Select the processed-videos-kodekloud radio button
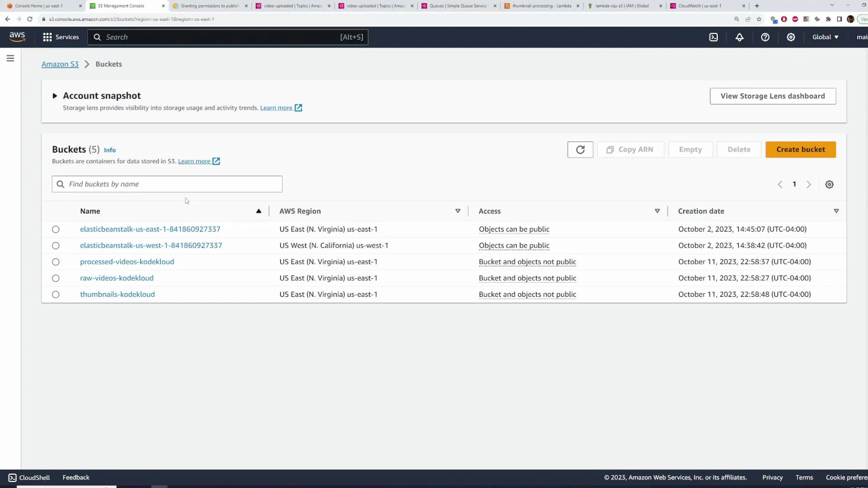 [x=56, y=262]
